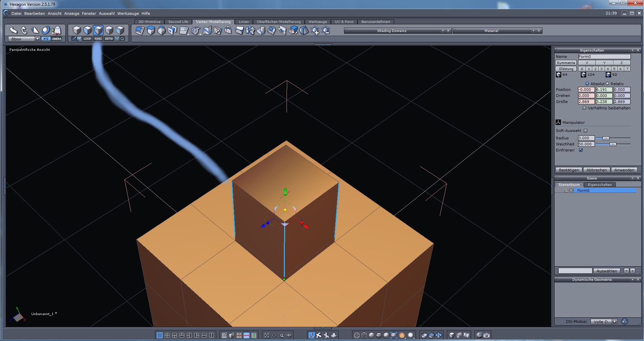This screenshot has width=644, height=341.
Task: Select the Absolut radio button
Action: tap(587, 83)
